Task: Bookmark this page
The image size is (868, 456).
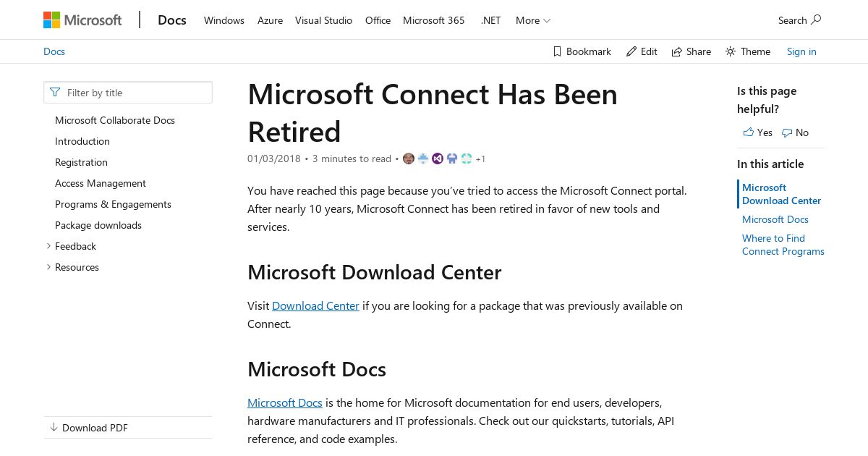Action: (582, 51)
